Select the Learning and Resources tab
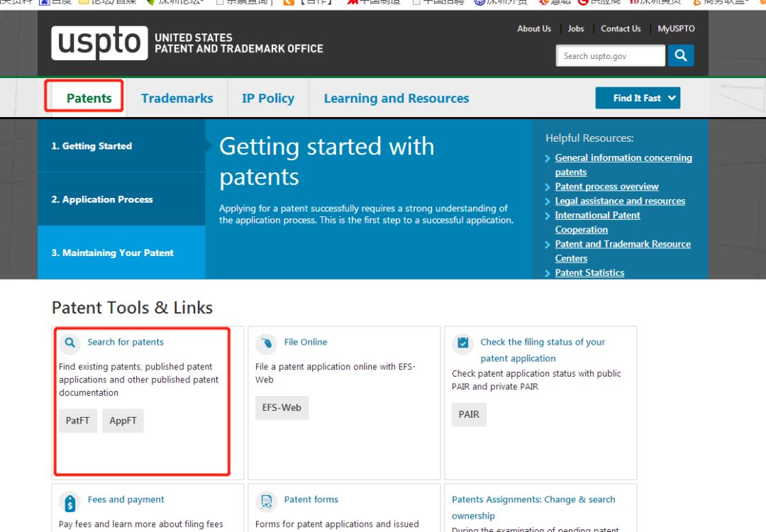The height and width of the screenshot is (532, 766). click(x=396, y=98)
